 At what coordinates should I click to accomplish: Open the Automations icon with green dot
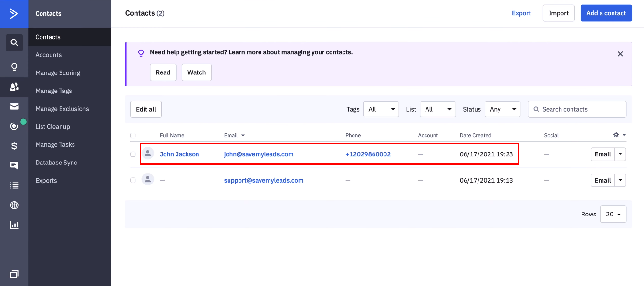click(x=14, y=126)
